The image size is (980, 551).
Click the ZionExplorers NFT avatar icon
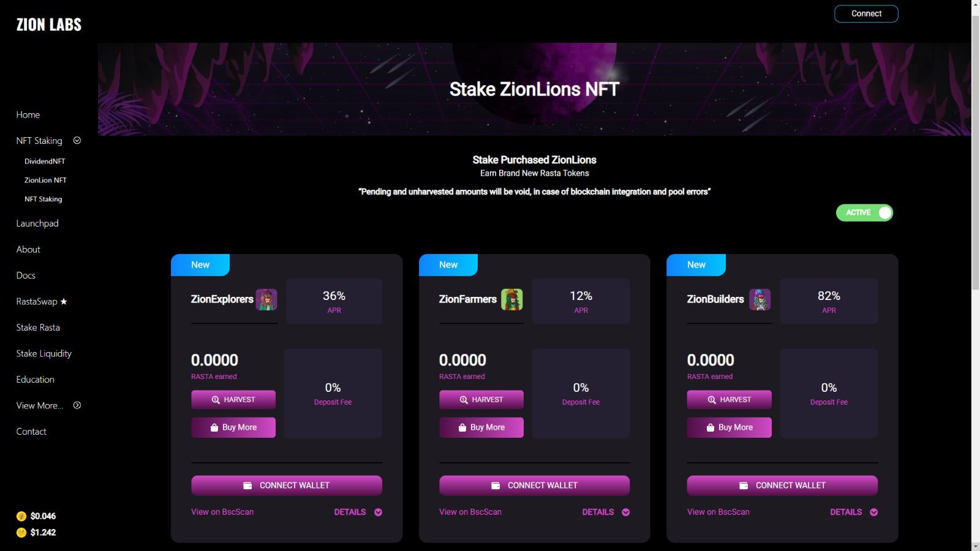pyautogui.click(x=266, y=299)
